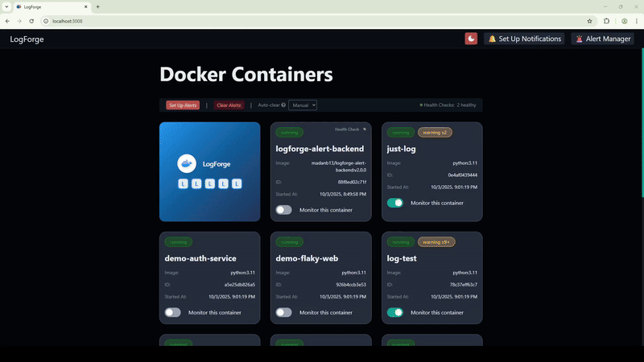644x362 pixels.
Task: Click the Clear Alerts button
Action: [229, 105]
